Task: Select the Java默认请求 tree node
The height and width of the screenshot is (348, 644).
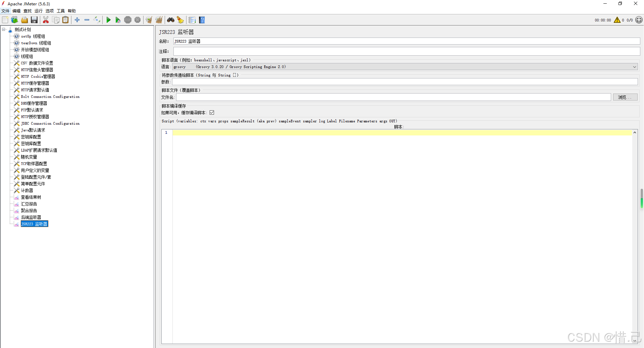Action: pos(33,130)
